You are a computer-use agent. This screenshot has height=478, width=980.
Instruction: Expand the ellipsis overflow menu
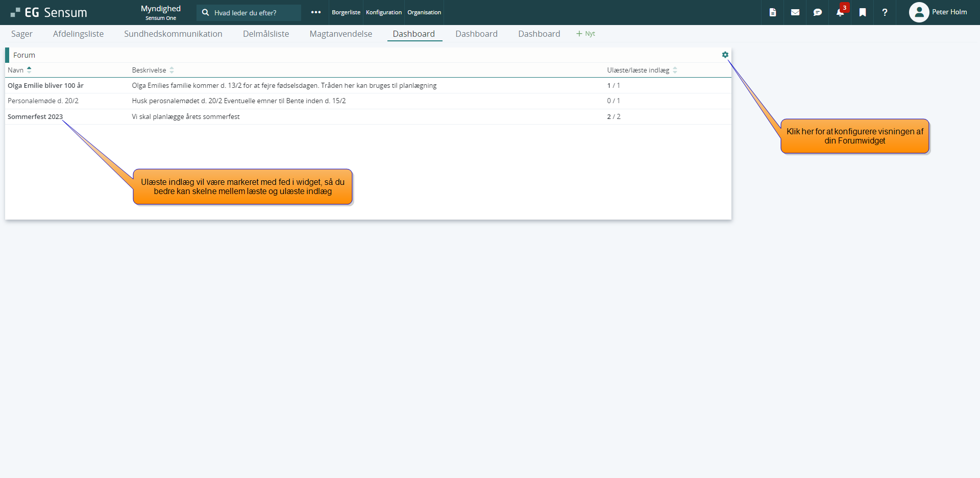(316, 12)
